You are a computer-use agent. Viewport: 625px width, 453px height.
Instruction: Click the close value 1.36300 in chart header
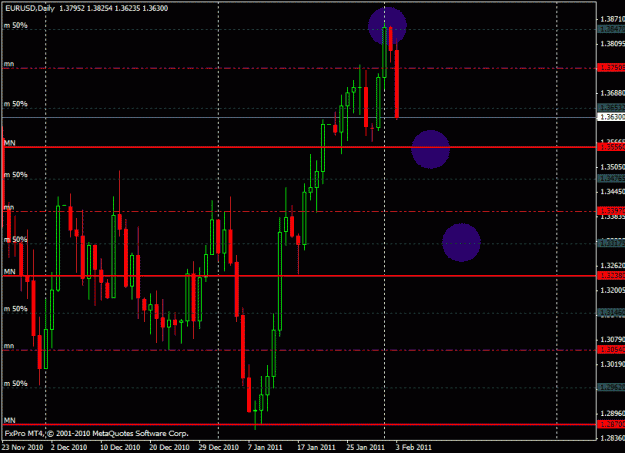[155, 8]
